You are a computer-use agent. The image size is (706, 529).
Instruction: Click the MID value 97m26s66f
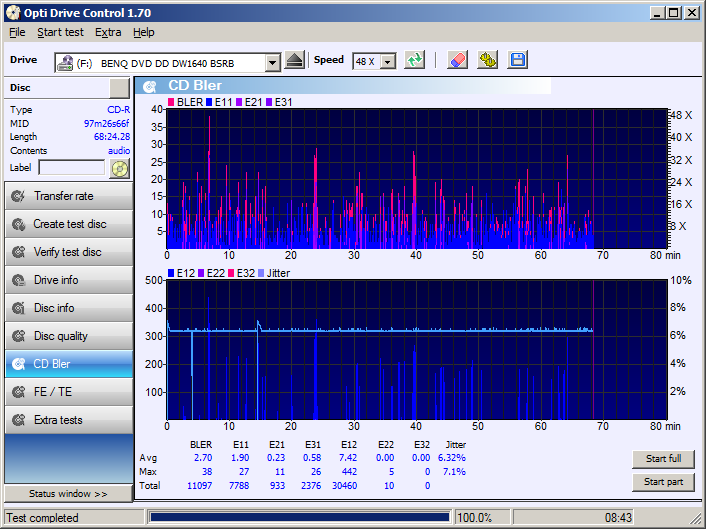pyautogui.click(x=106, y=123)
